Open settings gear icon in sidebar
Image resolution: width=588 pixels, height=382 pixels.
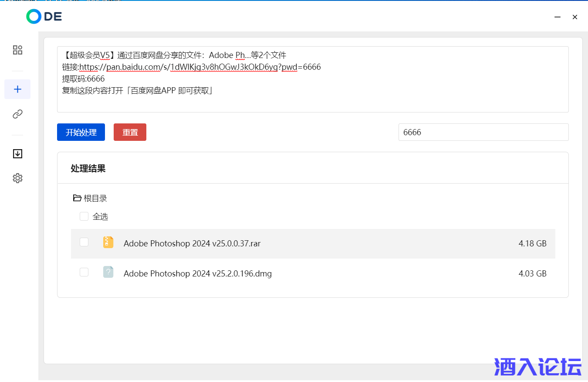(x=17, y=178)
